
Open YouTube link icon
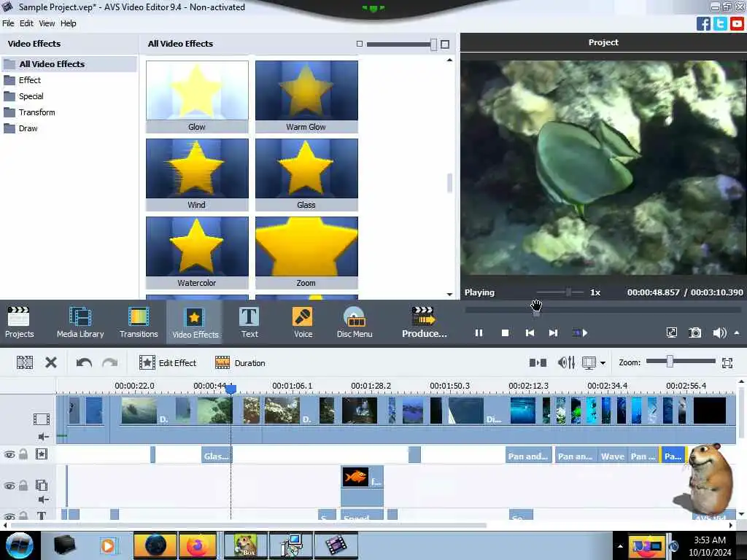[x=737, y=23]
